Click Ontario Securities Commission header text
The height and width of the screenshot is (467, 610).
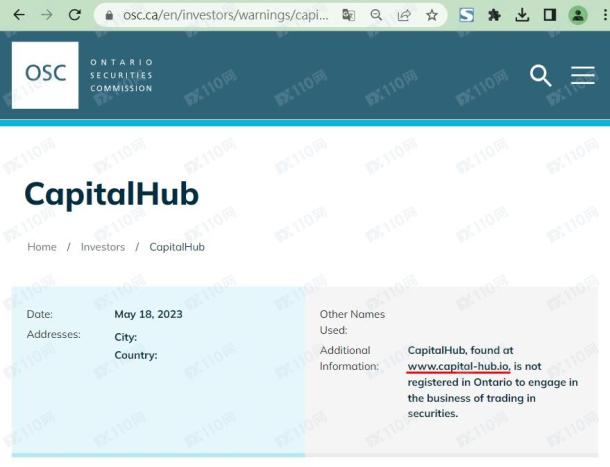121,75
